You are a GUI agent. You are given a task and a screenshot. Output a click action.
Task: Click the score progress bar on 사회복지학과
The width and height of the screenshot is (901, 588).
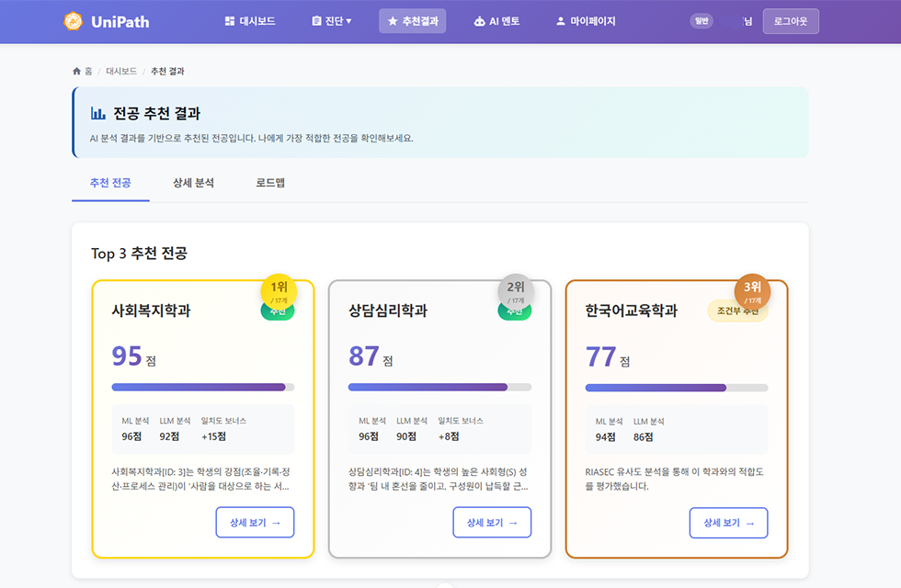click(202, 388)
